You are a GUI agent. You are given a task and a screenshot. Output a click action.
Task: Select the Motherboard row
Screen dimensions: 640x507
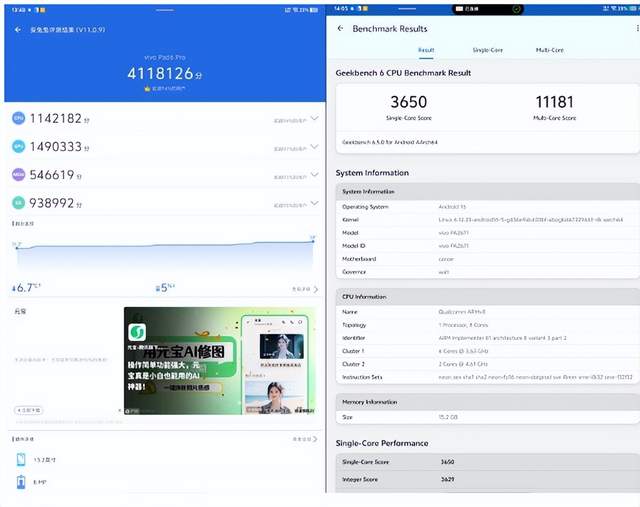[x=487, y=259]
